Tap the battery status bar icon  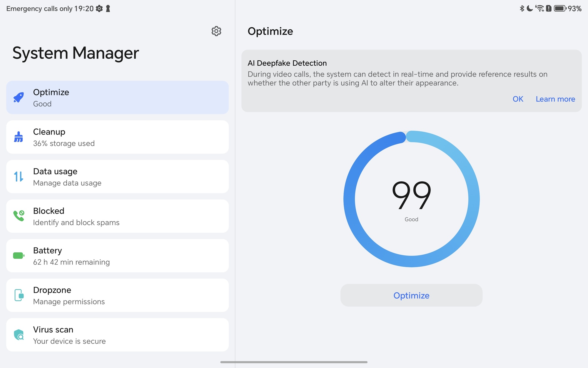(x=560, y=9)
